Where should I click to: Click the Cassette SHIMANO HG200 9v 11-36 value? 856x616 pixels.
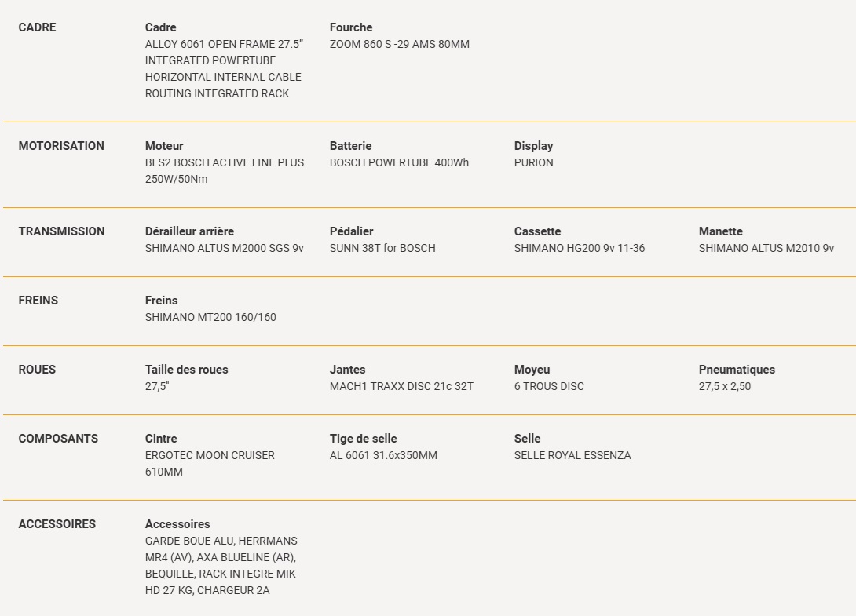click(x=580, y=248)
